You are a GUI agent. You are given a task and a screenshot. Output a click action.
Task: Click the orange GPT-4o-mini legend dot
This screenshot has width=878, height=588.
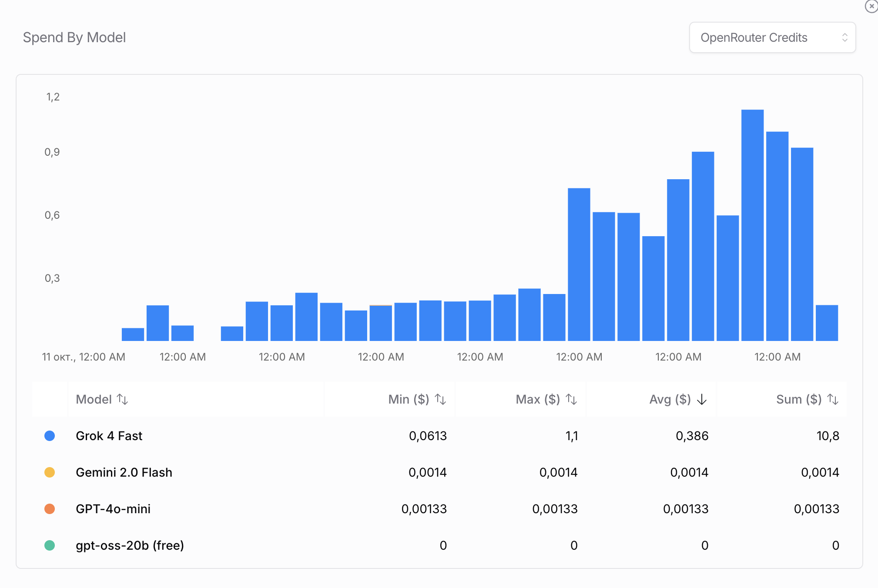tap(50, 509)
